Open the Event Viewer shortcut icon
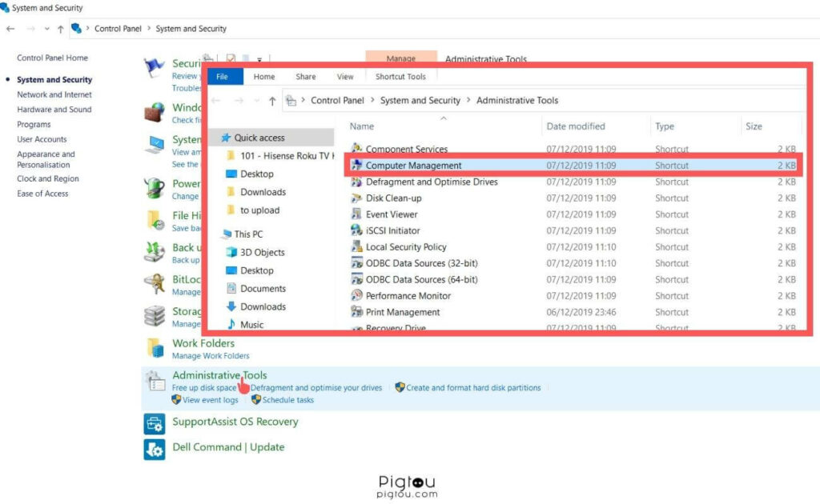This screenshot has height=504, width=820. (x=357, y=214)
